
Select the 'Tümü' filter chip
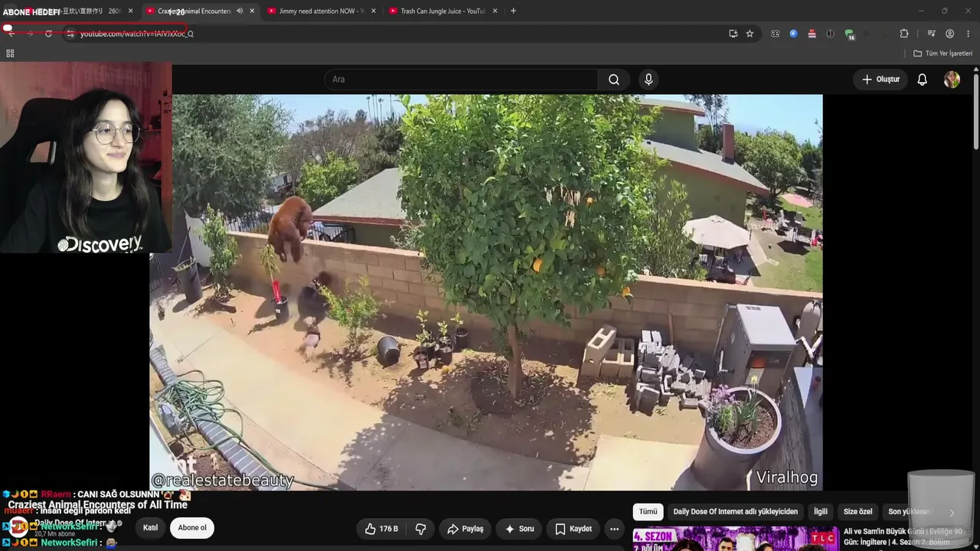point(648,512)
